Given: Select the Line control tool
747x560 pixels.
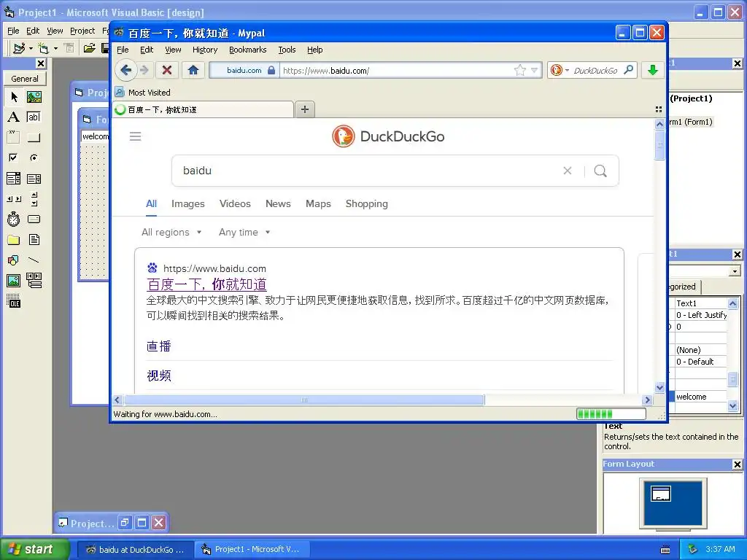Looking at the screenshot, I should pos(34,260).
